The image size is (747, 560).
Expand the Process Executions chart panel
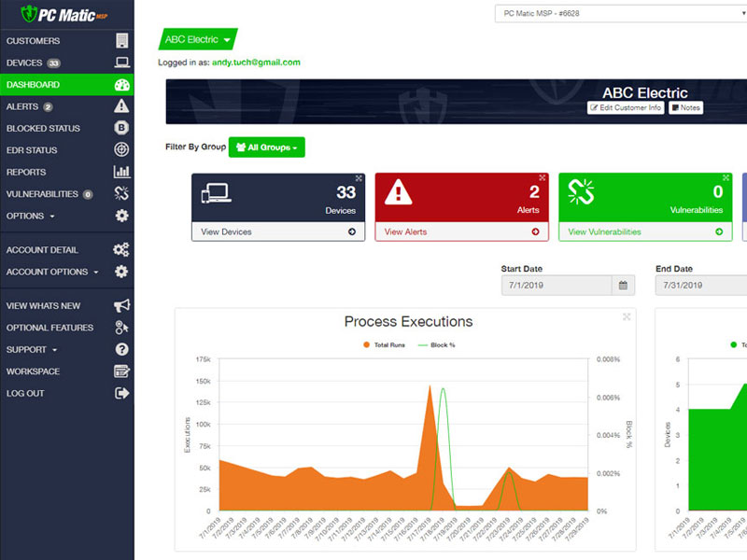pos(627,316)
